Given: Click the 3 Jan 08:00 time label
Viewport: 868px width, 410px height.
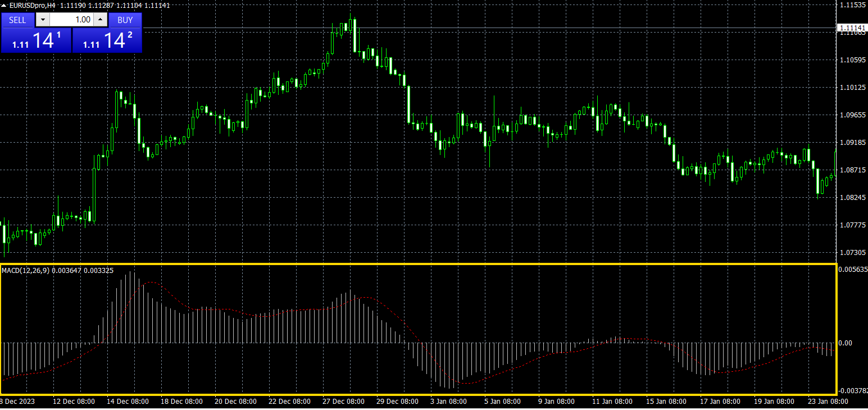Looking at the screenshot, I should click(449, 402).
